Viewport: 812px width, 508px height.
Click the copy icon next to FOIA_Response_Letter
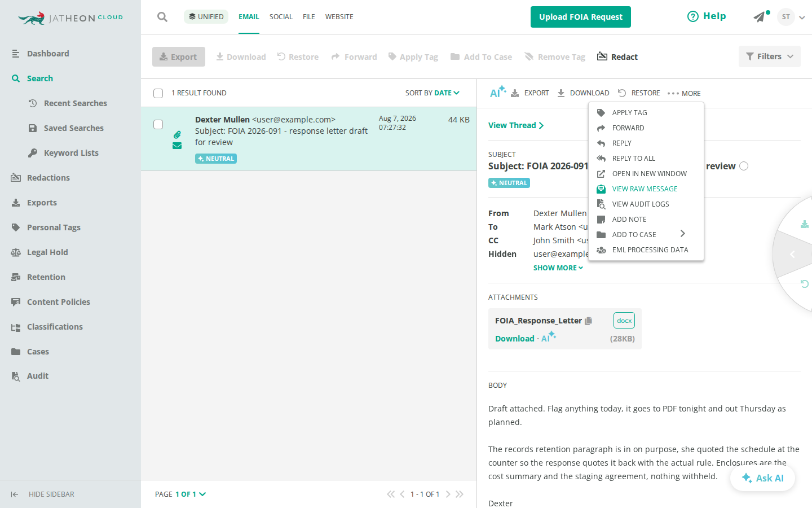click(x=589, y=321)
